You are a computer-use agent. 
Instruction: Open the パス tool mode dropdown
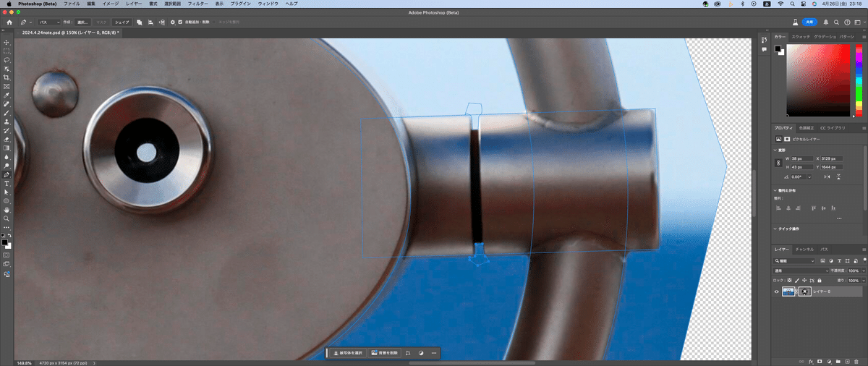(49, 22)
